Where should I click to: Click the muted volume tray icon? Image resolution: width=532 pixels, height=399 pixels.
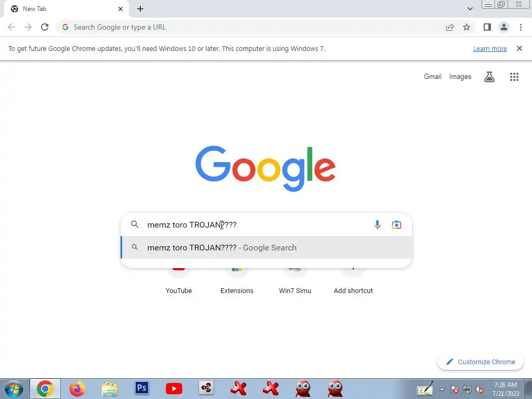pyautogui.click(x=480, y=390)
